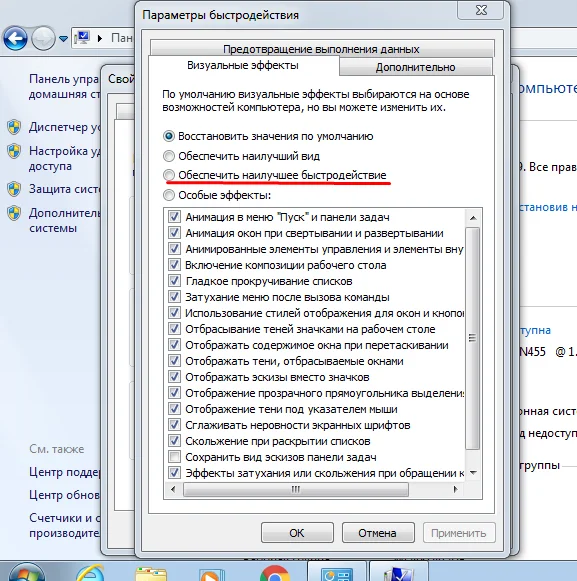Click the Back navigation arrow in Control Panel

[x=15, y=38]
